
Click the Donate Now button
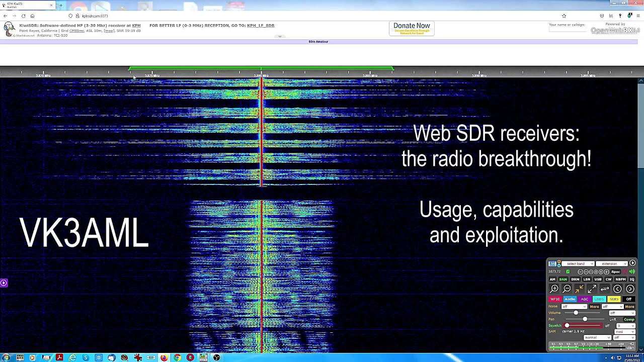412,28
